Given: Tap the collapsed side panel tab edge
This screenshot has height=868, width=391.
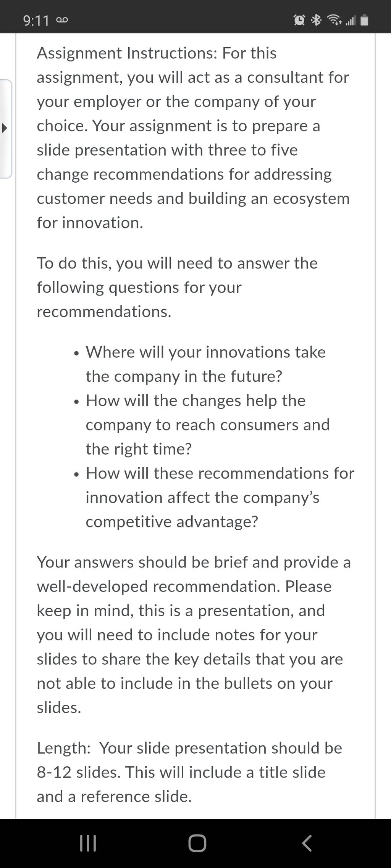Looking at the screenshot, I should click(6, 129).
